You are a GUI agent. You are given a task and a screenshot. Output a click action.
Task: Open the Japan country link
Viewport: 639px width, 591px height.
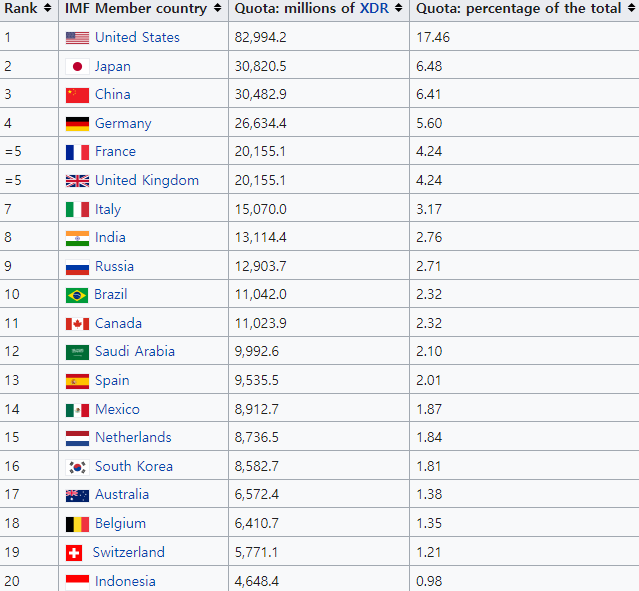[112, 66]
